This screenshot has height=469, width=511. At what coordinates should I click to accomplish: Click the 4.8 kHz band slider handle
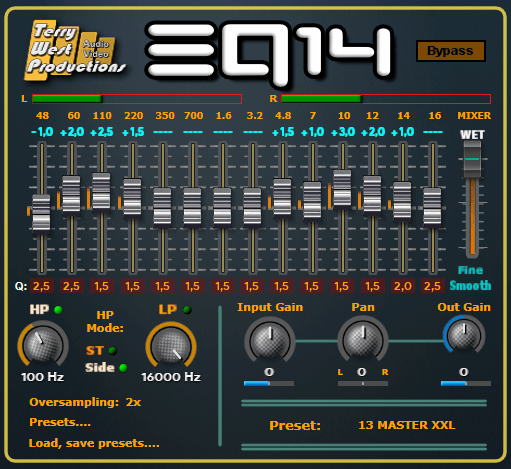[282, 199]
